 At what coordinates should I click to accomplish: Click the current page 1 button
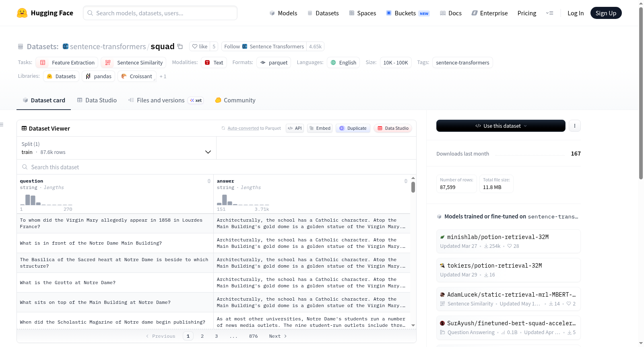tap(188, 336)
